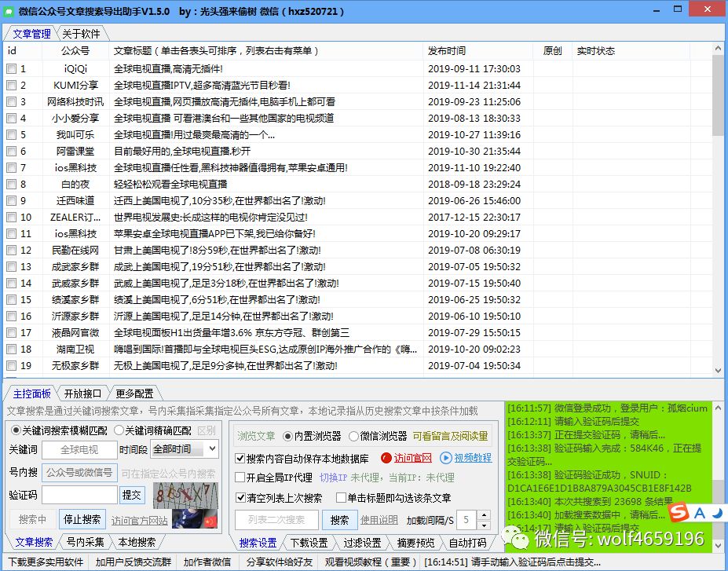728x571 pixels.
Task: Open the 下载设置 tab
Action: point(309,542)
